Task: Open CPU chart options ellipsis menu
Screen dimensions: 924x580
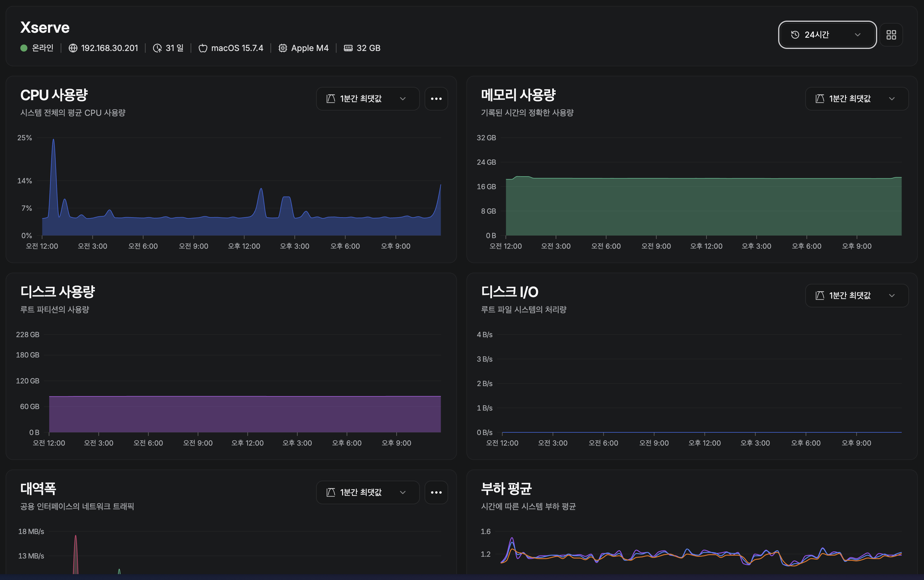Action: click(436, 99)
